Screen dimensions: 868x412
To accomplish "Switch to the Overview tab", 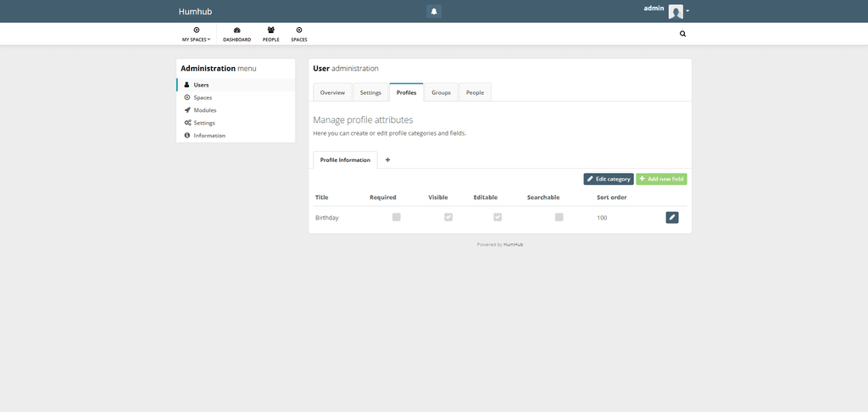I will coord(332,92).
